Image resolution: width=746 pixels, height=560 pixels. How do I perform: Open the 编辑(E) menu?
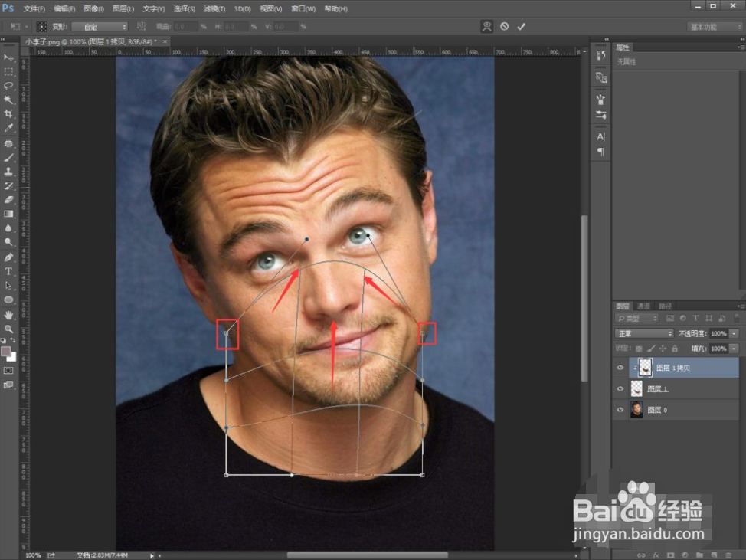[x=64, y=9]
